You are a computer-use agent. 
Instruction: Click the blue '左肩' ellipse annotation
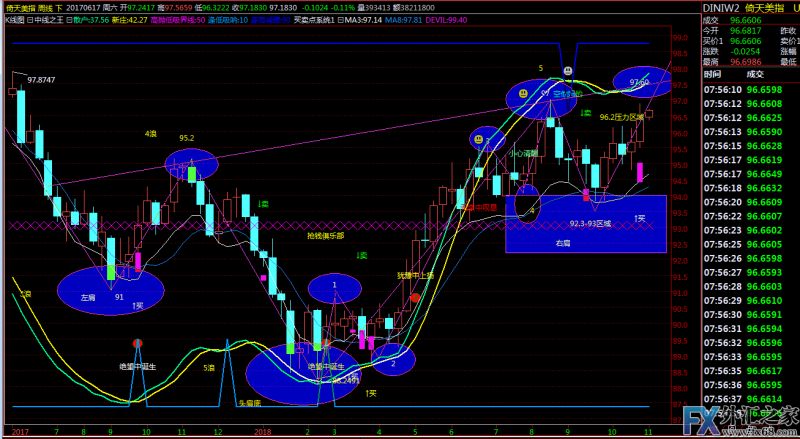(x=98, y=287)
